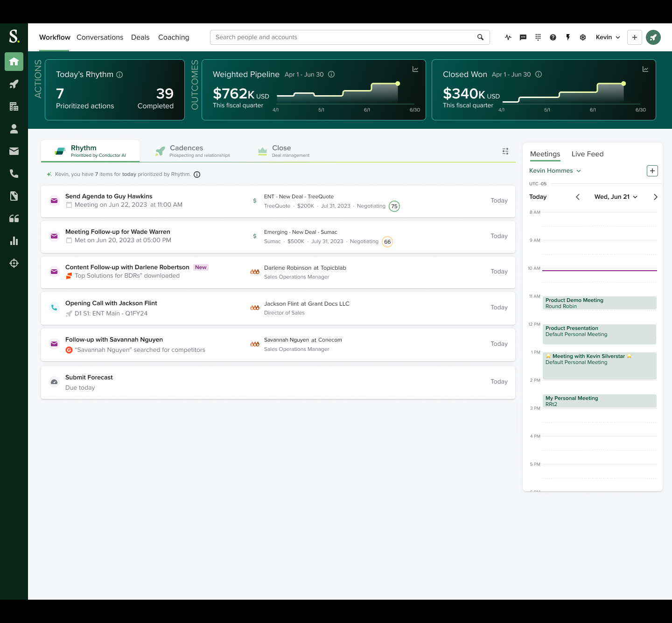Open the help question mark icon
Image resolution: width=672 pixels, height=623 pixels.
click(x=553, y=37)
